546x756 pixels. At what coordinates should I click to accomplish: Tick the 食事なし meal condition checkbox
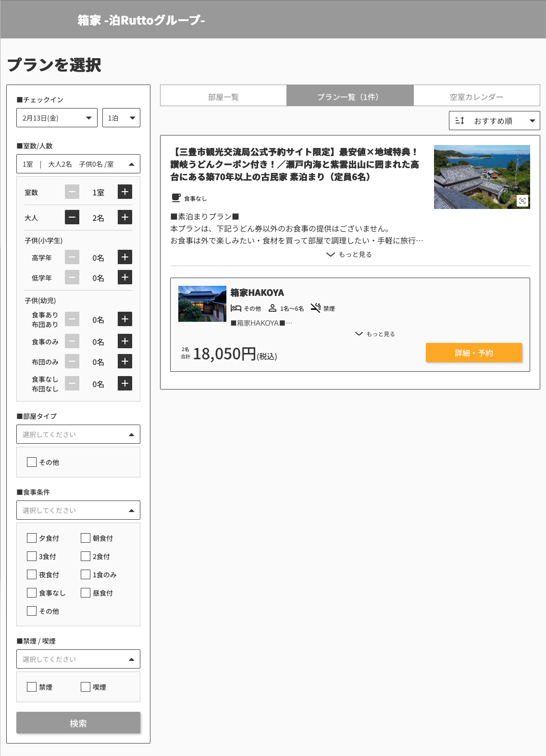(32, 593)
